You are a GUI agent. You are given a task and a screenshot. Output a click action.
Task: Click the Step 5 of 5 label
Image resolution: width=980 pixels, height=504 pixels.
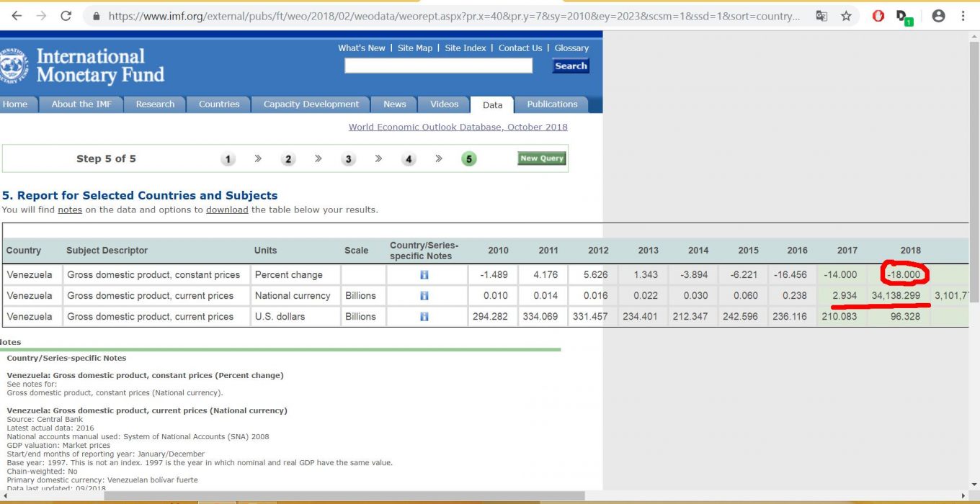(x=106, y=158)
